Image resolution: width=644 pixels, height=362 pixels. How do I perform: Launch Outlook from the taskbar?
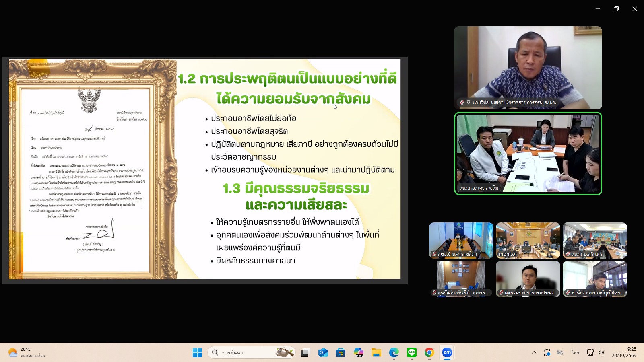323,353
